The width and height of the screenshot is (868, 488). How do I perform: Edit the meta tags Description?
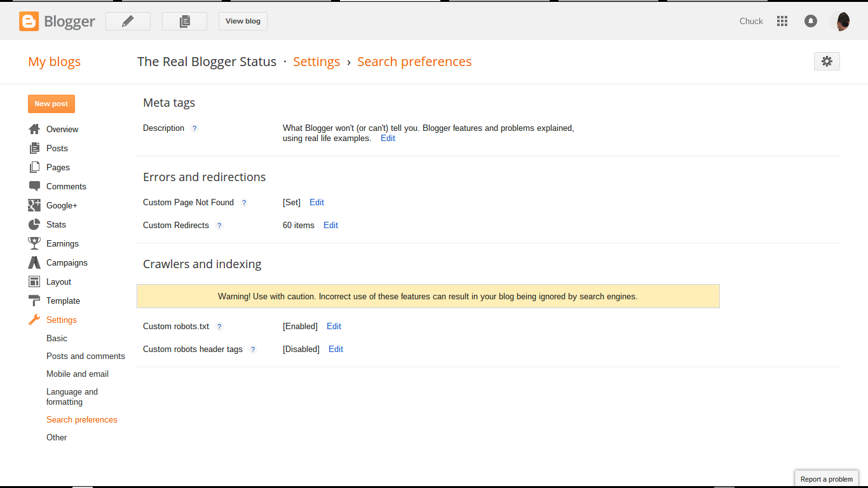click(x=388, y=138)
